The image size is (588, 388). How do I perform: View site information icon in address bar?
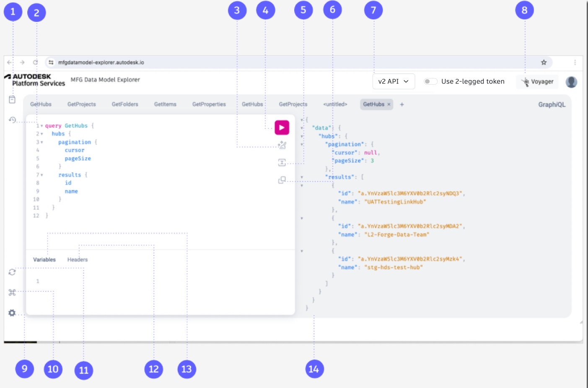[51, 62]
